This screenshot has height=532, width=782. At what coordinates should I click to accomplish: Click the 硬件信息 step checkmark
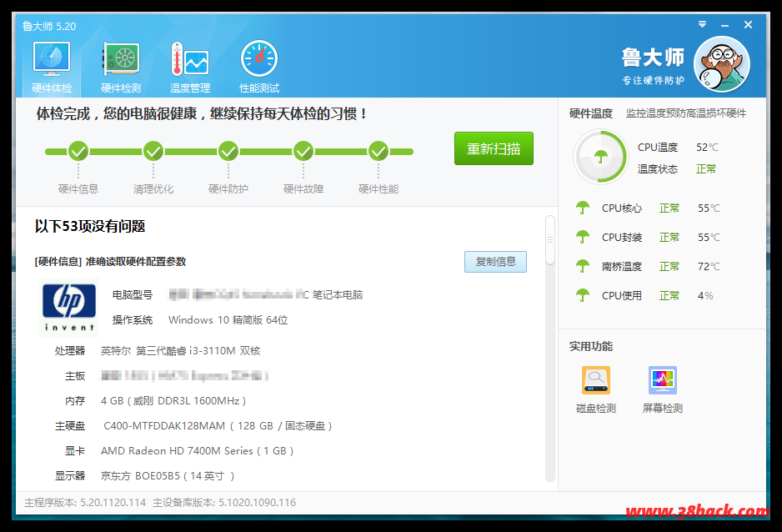[78, 151]
